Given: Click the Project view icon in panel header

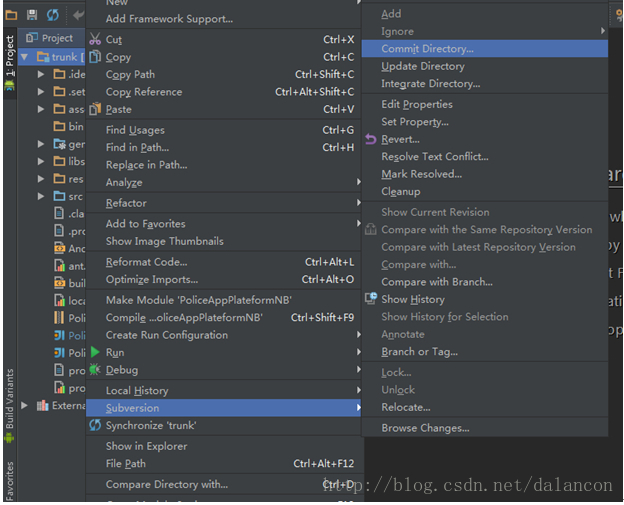Looking at the screenshot, I should coord(31,37).
